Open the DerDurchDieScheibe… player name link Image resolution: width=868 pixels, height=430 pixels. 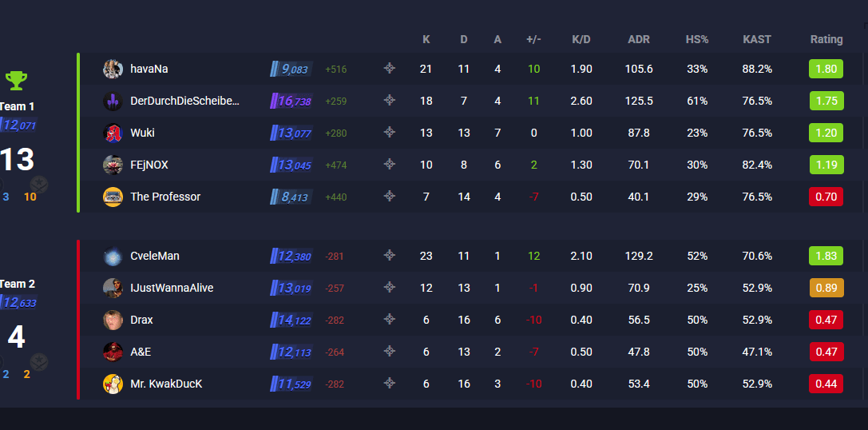pos(185,101)
